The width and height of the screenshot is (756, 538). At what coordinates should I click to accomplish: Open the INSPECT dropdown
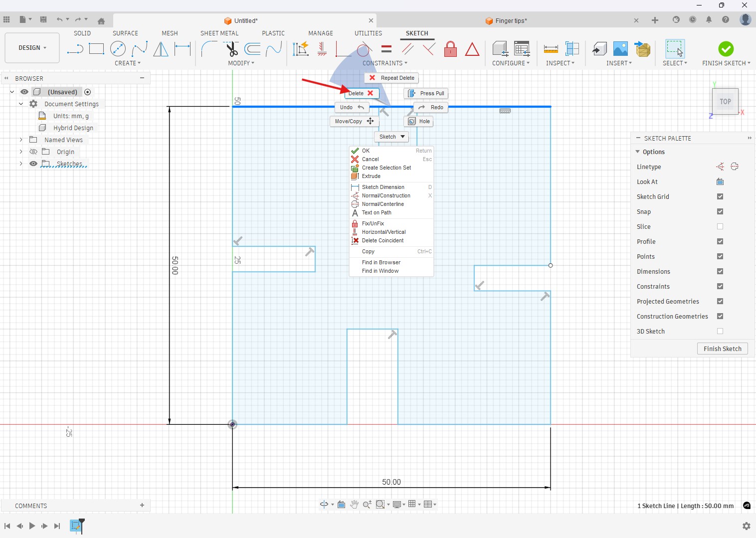coord(560,63)
